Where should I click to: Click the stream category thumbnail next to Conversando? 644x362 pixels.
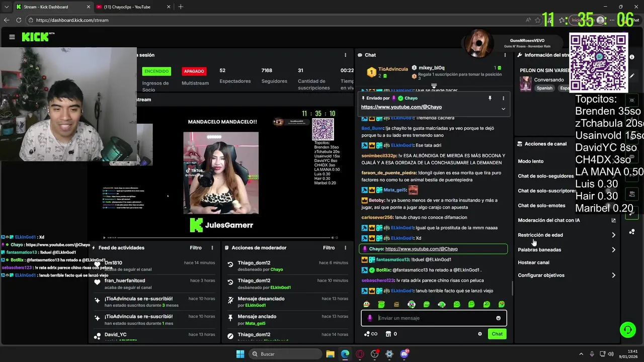(x=526, y=83)
